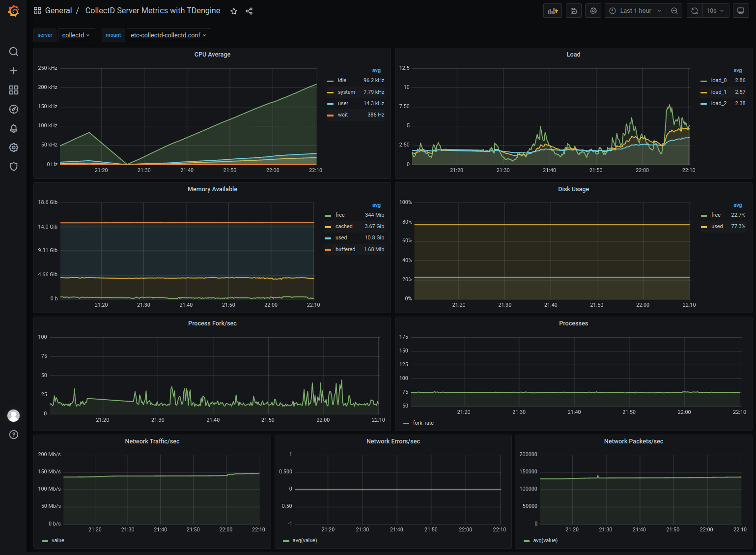Image resolution: width=756 pixels, height=555 pixels.
Task: Open the user profile avatar in sidebar
Action: [13, 415]
